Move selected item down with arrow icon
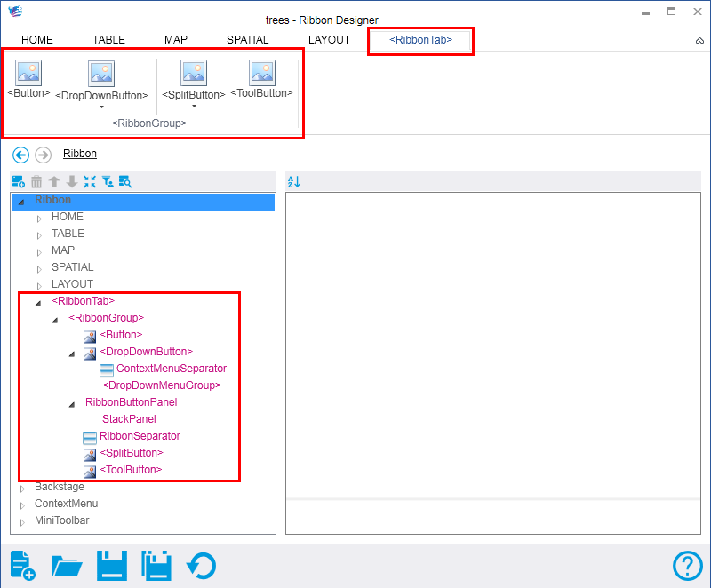The height and width of the screenshot is (588, 711). coord(72,182)
